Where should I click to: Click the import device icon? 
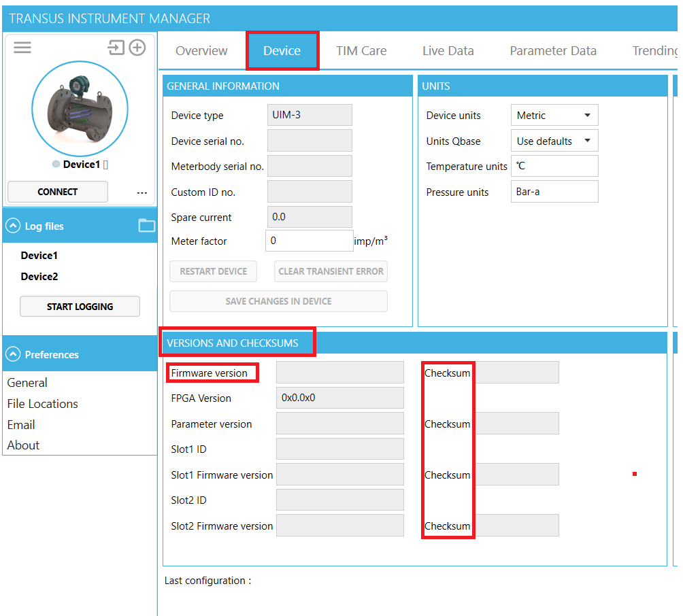(116, 47)
